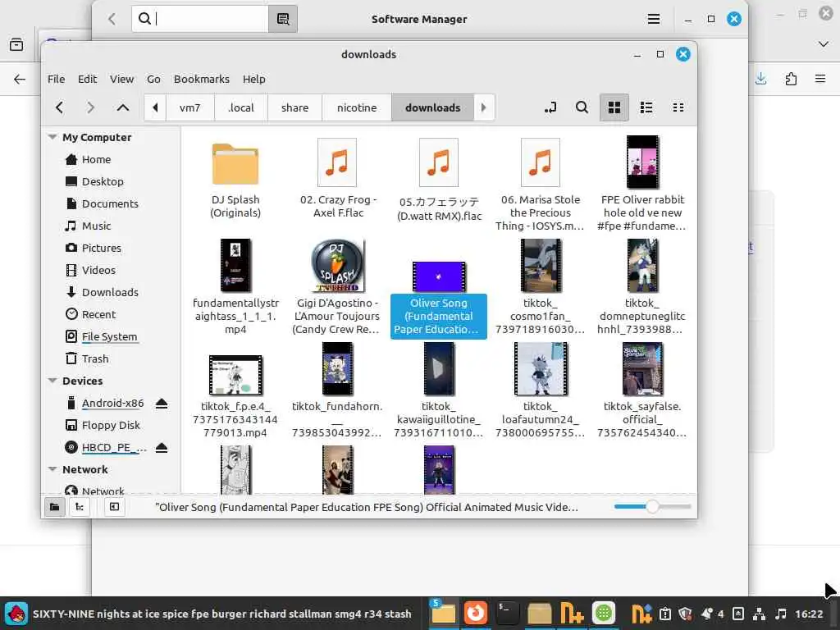This screenshot has height=630, width=840.
Task: Click Software Manager search field
Action: [x=200, y=19]
